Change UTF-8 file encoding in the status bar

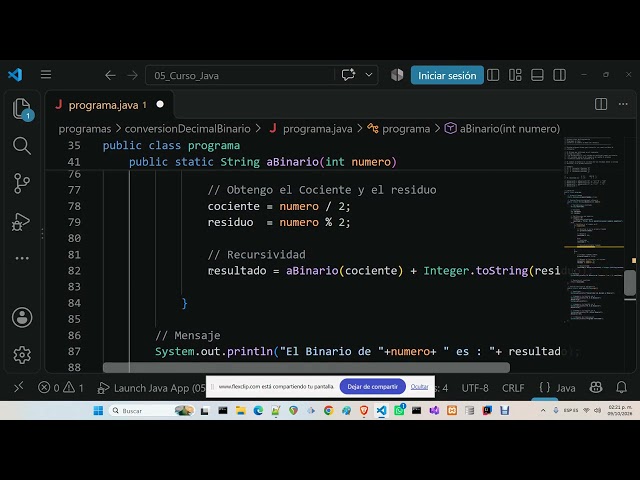click(475, 388)
